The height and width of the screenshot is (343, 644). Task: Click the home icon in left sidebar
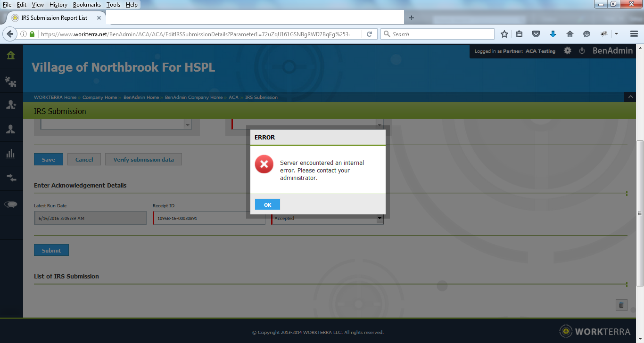[10, 56]
